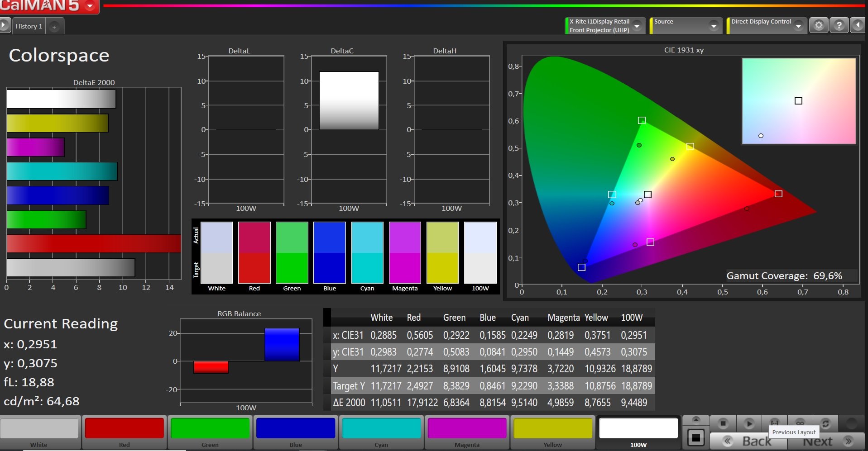Click the Red actual/target swatch comparison
This screenshot has height=451, width=868.
pos(254,252)
